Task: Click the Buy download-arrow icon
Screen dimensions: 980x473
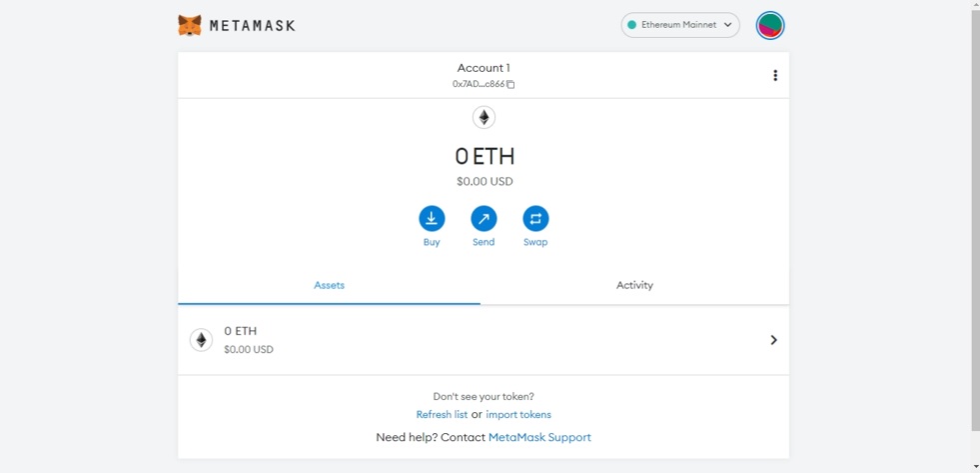Action: tap(432, 219)
